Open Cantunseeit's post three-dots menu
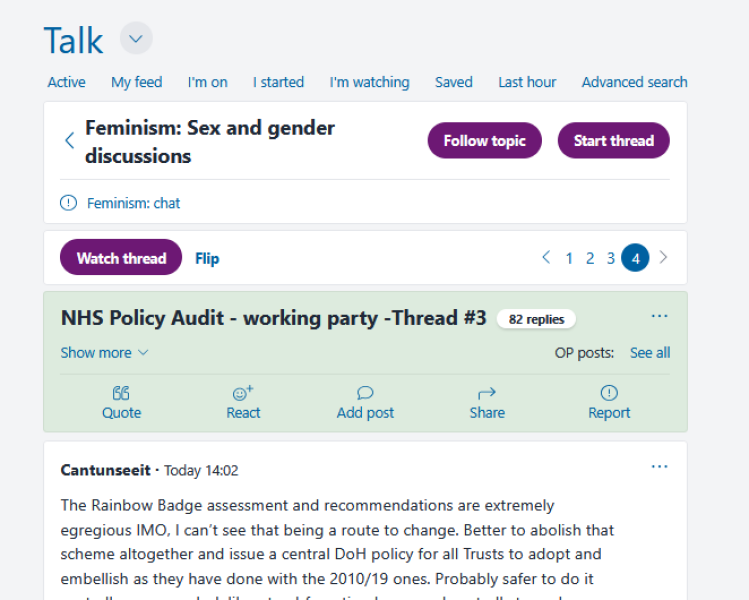 coord(659,467)
